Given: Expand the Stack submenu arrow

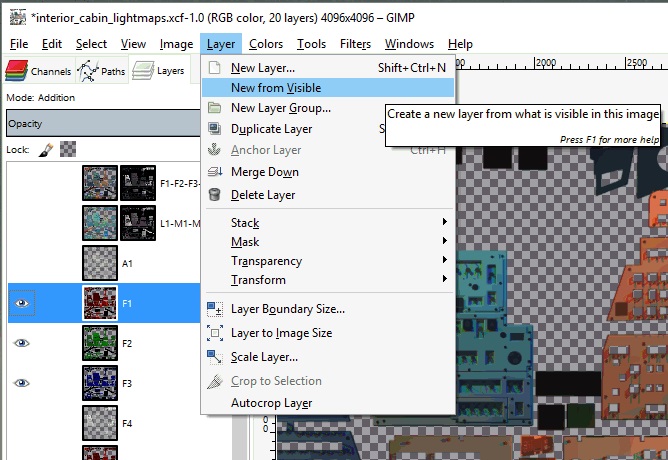Looking at the screenshot, I should [444, 221].
